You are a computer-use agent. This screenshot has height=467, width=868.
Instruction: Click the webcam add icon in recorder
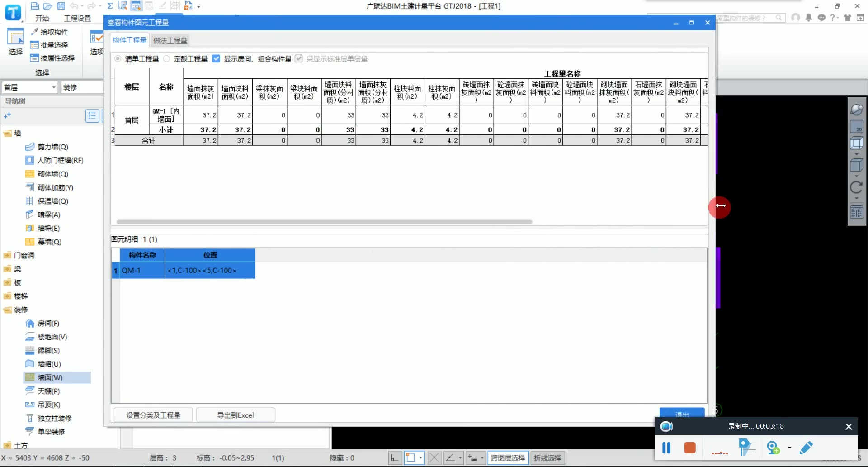[774, 448]
